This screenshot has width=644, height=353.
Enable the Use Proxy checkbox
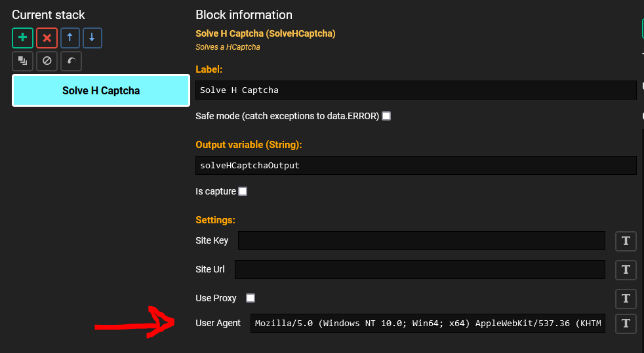pyautogui.click(x=250, y=298)
